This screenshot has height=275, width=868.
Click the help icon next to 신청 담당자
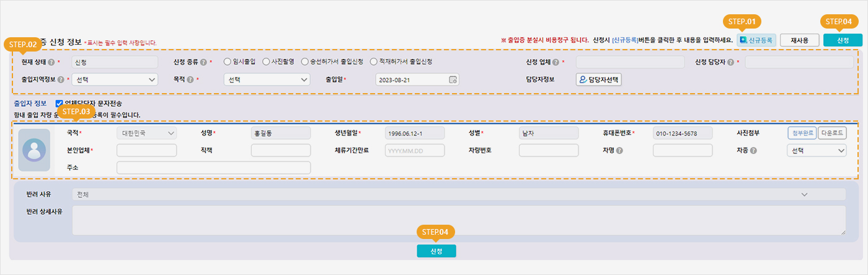pyautogui.click(x=732, y=62)
